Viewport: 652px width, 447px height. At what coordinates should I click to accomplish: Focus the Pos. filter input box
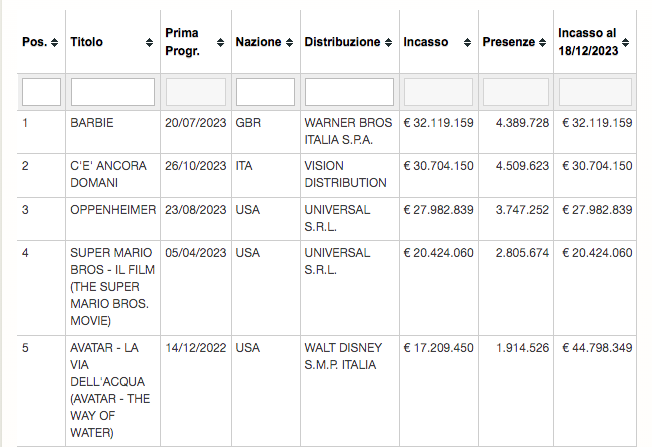pos(41,92)
